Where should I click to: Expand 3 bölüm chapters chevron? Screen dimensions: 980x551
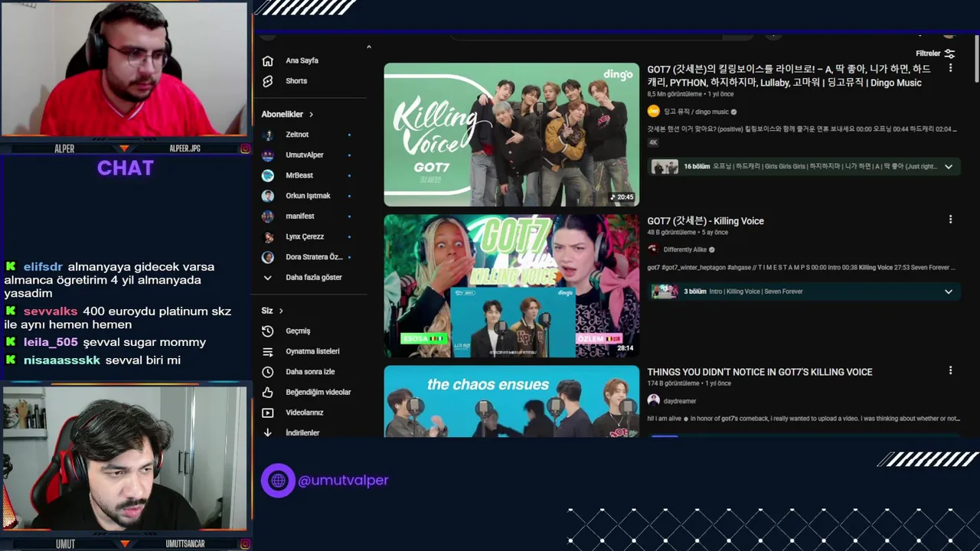pyautogui.click(x=948, y=292)
